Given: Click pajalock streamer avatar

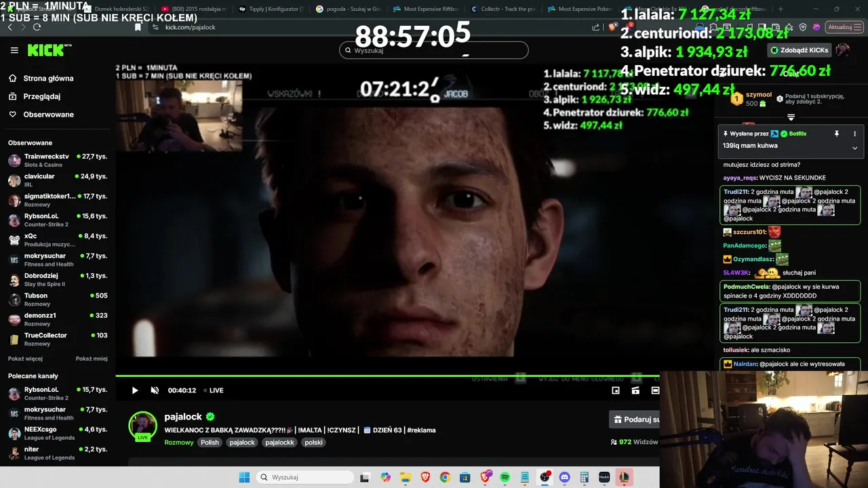Looking at the screenshot, I should pos(143,425).
